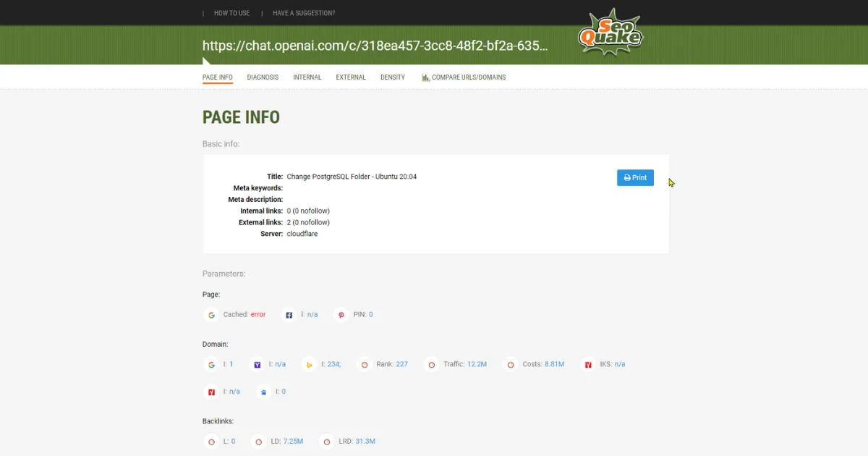Open the External links tab
The width and height of the screenshot is (868, 456).
click(x=351, y=77)
